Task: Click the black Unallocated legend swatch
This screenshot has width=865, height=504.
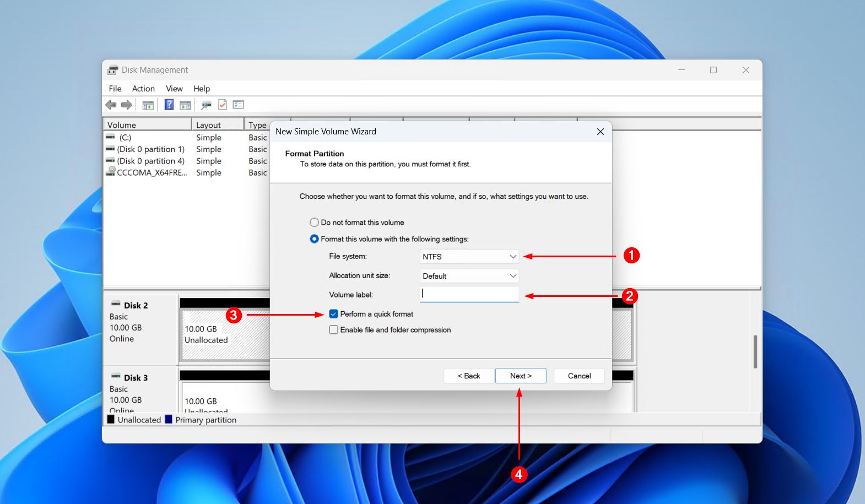Action: (x=111, y=419)
